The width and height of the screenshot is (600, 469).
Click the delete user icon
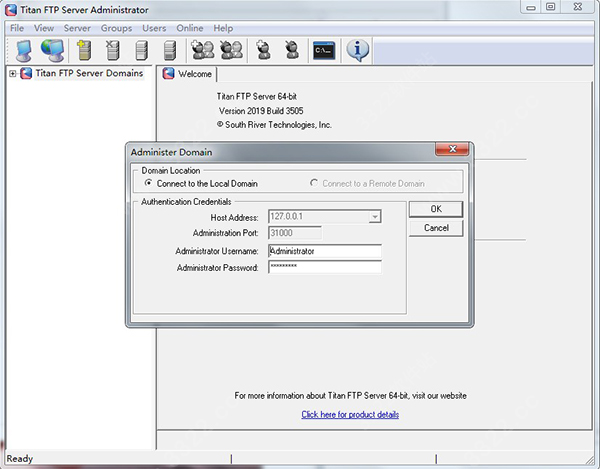pos(292,50)
